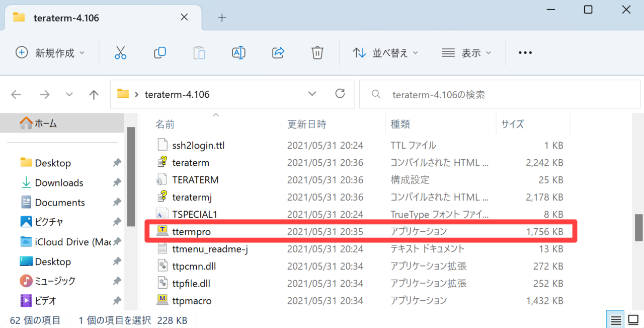Image resolution: width=644 pixels, height=328 pixels.
Task: Rename the selection using the rename icon
Action: pos(238,52)
